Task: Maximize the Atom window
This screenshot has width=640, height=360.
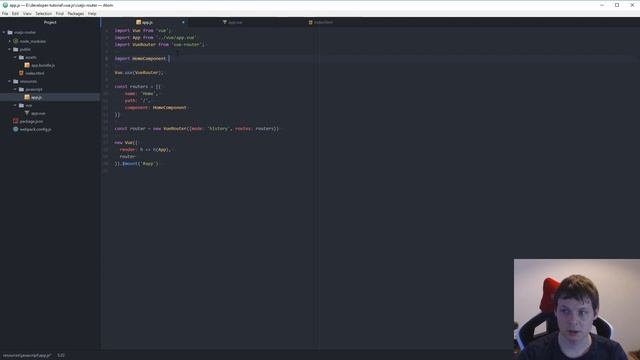Action: 617,5
